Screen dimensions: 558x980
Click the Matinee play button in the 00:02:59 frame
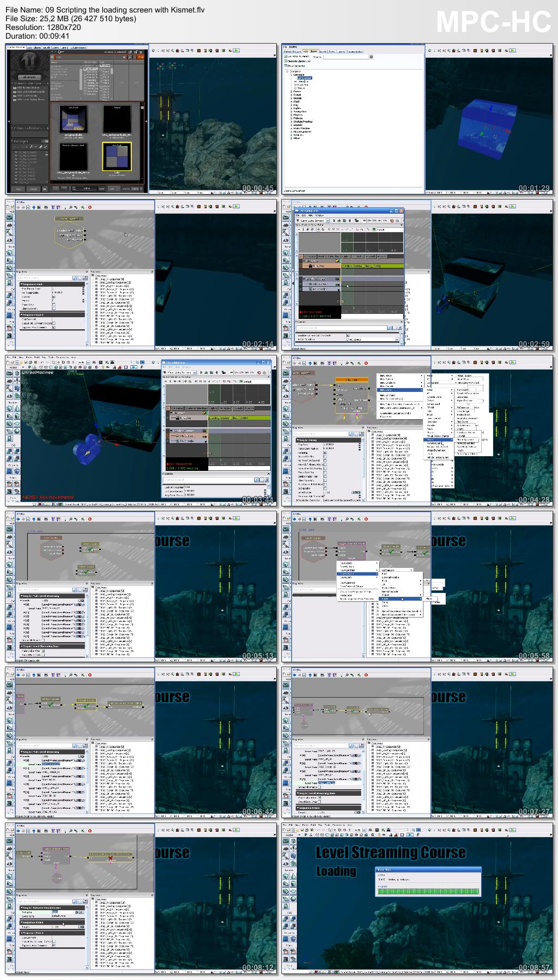pos(334,220)
